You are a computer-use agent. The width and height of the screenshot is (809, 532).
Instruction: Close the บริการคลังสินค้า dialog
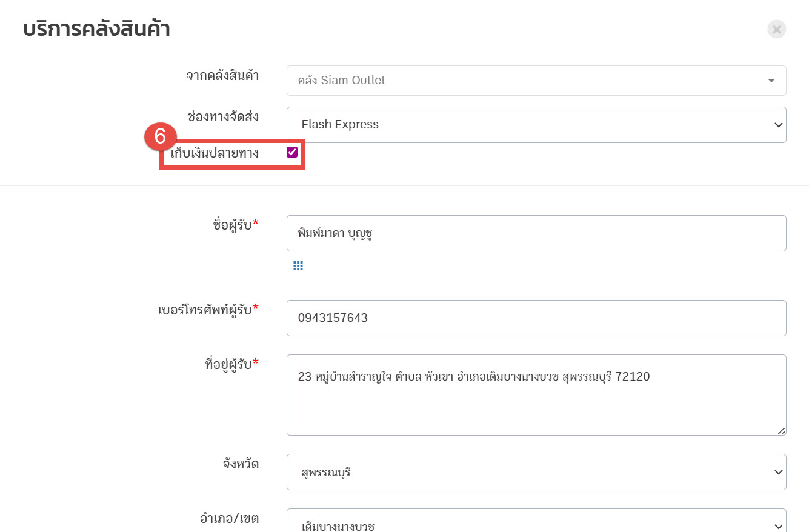pyautogui.click(x=776, y=29)
